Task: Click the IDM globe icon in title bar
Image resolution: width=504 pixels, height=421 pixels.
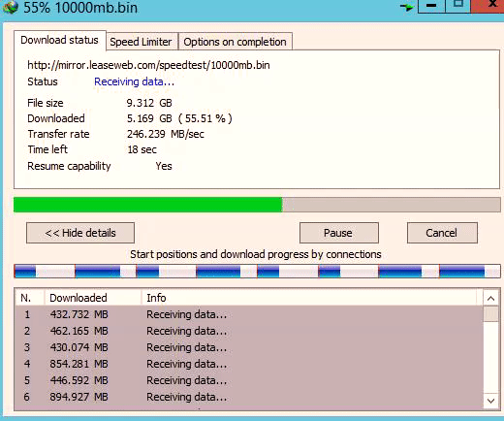Action: (x=10, y=7)
